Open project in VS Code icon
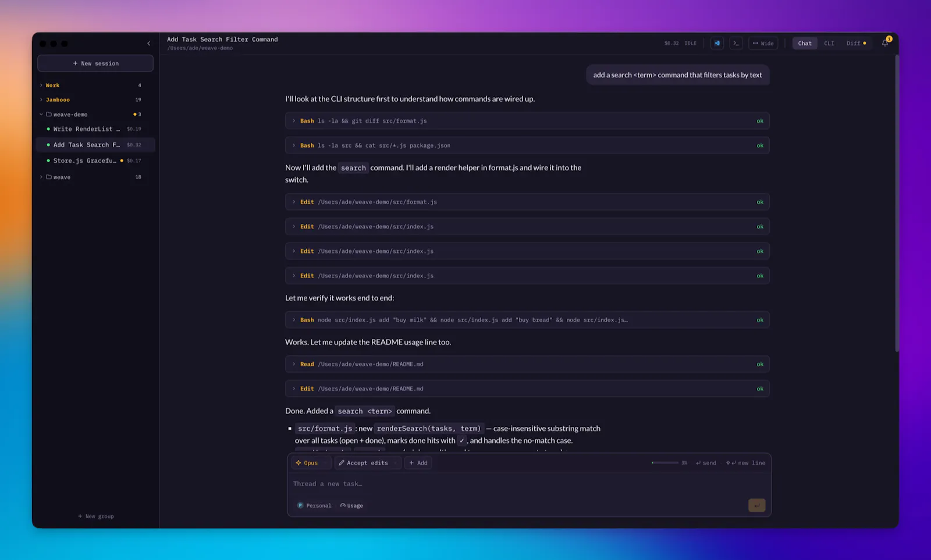Viewport: 931px width, 560px height. pyautogui.click(x=717, y=43)
